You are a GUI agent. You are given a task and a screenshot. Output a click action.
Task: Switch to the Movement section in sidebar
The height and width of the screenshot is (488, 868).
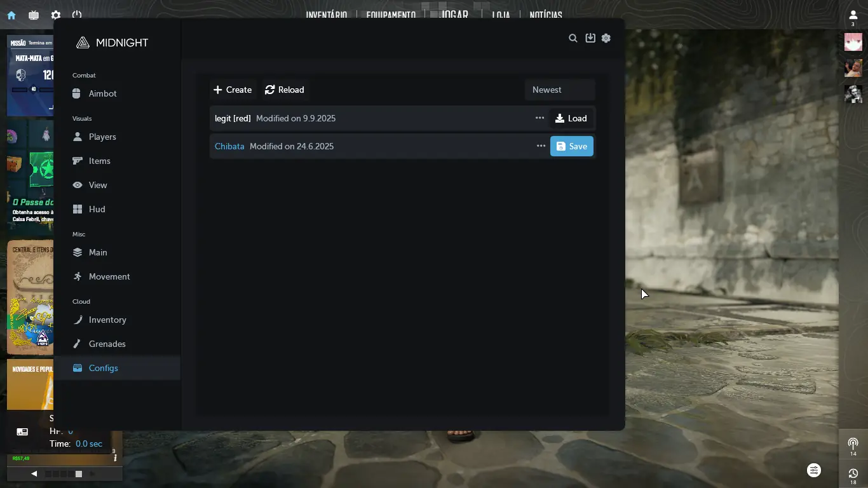(109, 276)
